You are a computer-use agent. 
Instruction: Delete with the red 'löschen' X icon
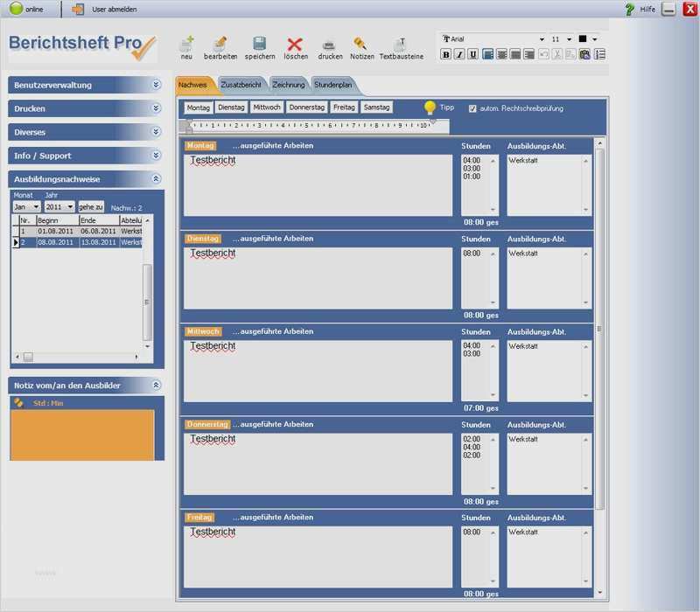pos(295,45)
